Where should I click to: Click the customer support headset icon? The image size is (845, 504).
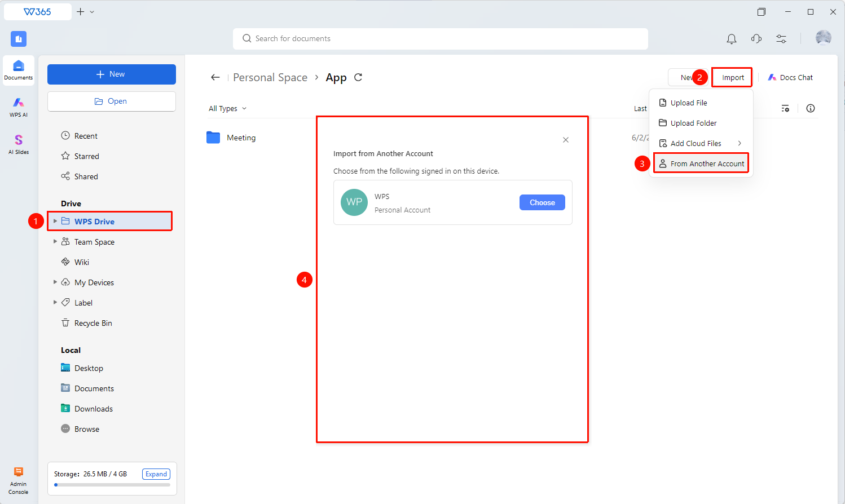point(756,39)
